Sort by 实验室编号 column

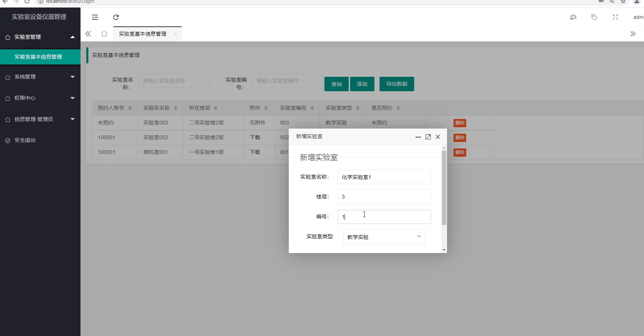point(312,108)
